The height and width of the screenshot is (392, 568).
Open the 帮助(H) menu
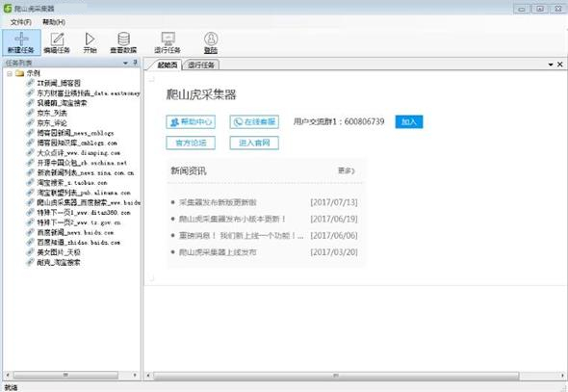pyautogui.click(x=54, y=22)
